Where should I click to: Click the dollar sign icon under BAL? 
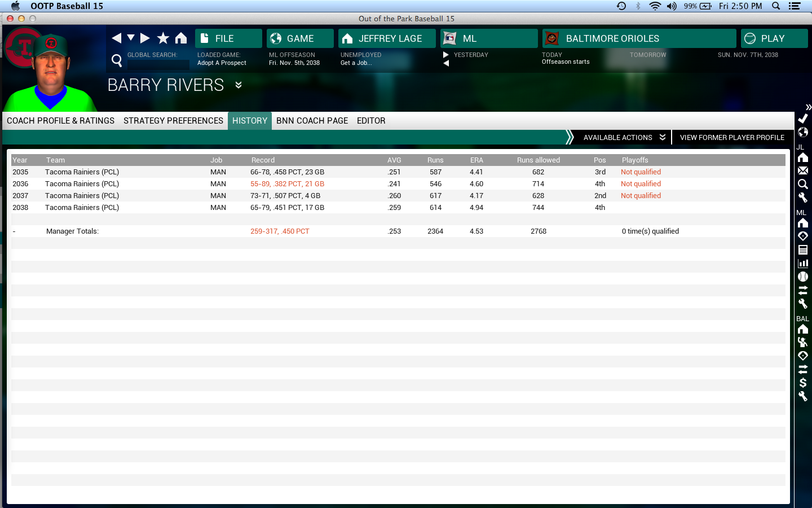click(803, 383)
